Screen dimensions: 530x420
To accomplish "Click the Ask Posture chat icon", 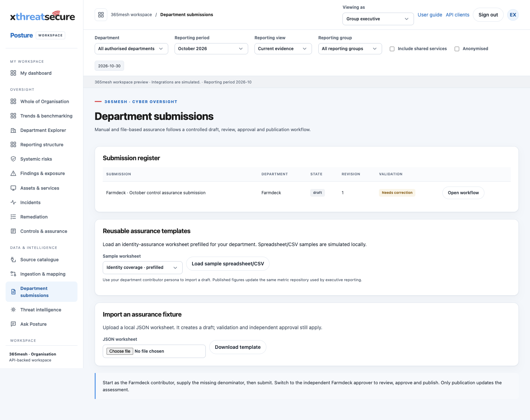I will point(13,324).
